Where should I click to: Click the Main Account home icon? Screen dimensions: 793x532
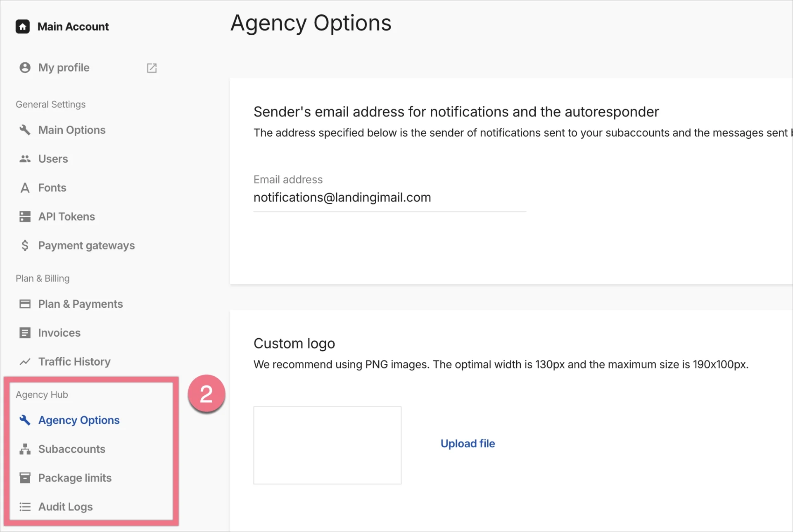(23, 26)
